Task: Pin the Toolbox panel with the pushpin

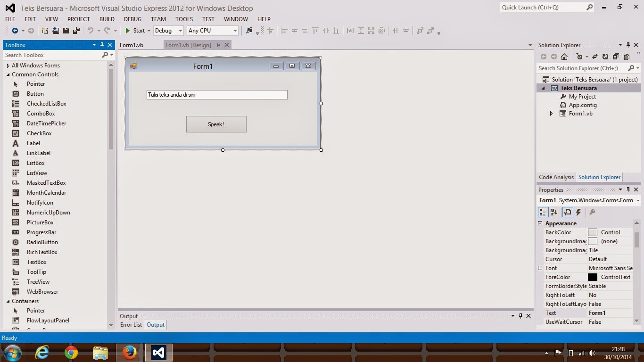Action: [102, 45]
